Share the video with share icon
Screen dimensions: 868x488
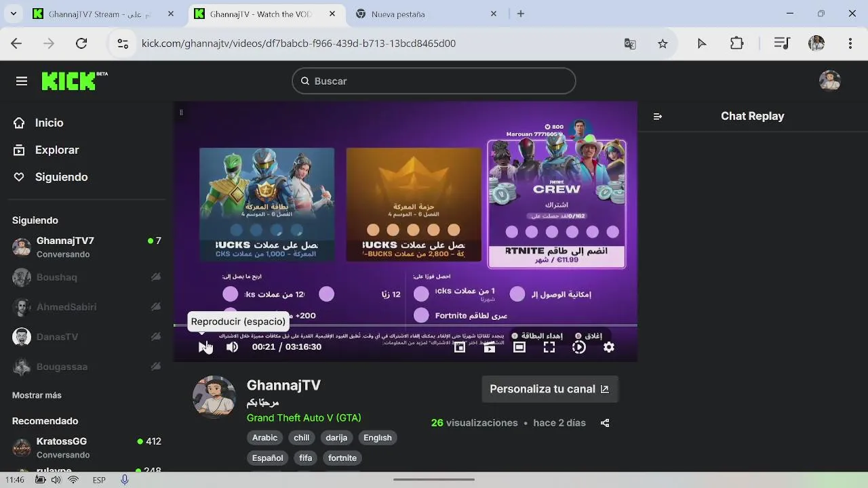(605, 423)
